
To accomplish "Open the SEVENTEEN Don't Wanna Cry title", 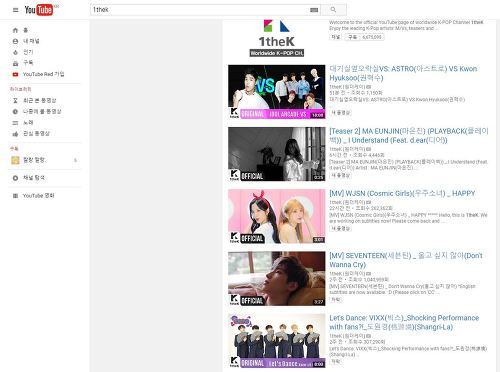I will [x=406, y=260].
